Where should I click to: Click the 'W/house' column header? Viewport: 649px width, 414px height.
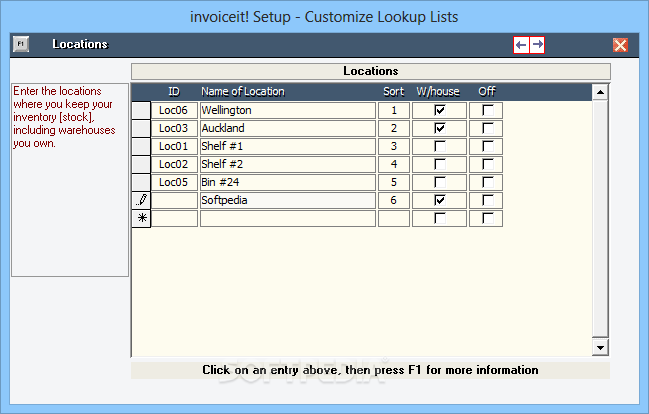point(438,91)
